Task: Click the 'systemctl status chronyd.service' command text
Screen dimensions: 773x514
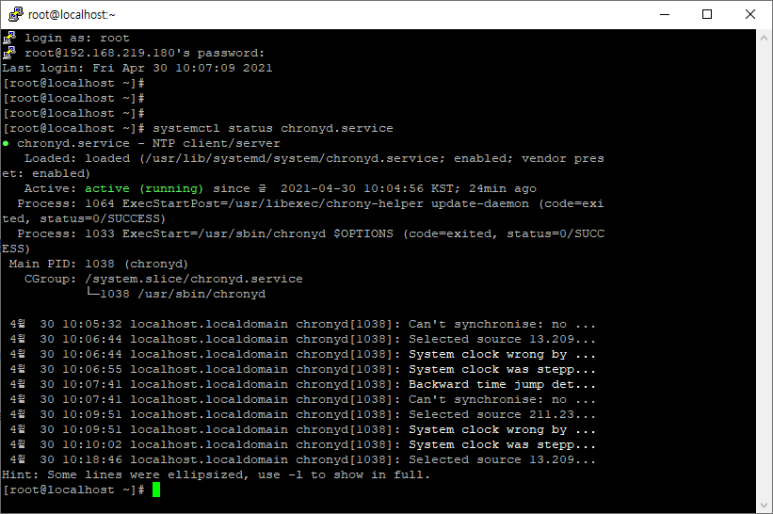Action: 273,128
